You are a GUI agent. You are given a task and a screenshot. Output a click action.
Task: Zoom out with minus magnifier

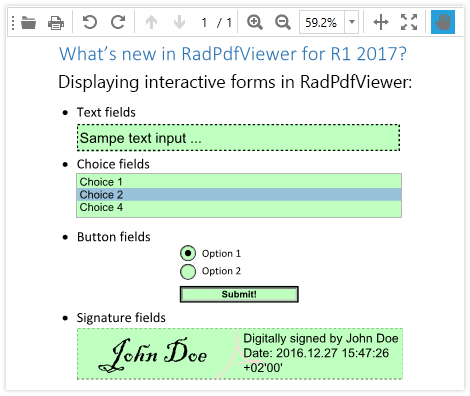283,22
